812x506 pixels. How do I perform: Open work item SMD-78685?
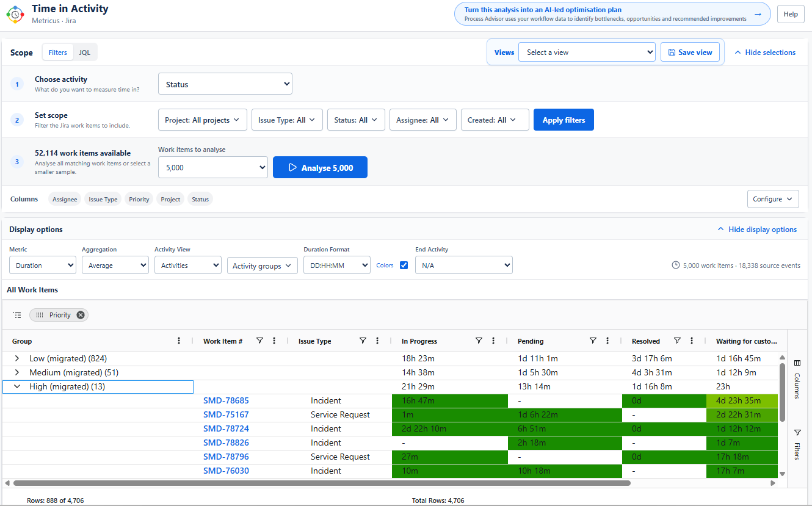[x=226, y=400]
